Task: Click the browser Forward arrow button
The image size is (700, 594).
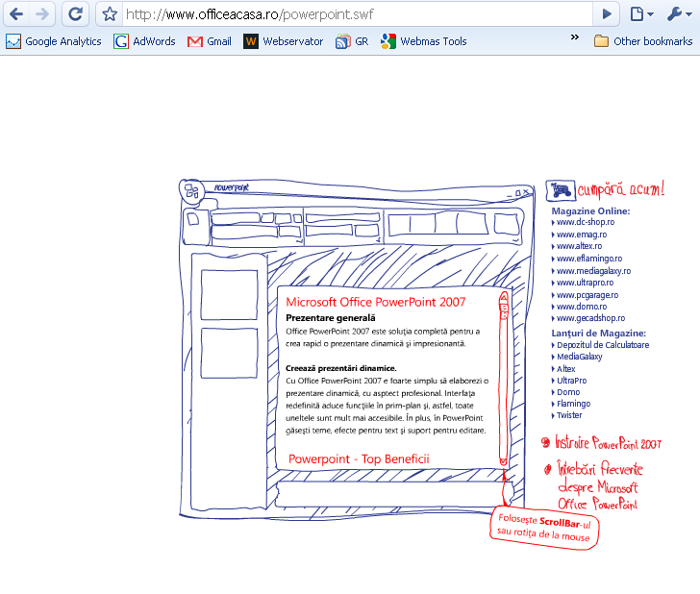Action: click(41, 13)
